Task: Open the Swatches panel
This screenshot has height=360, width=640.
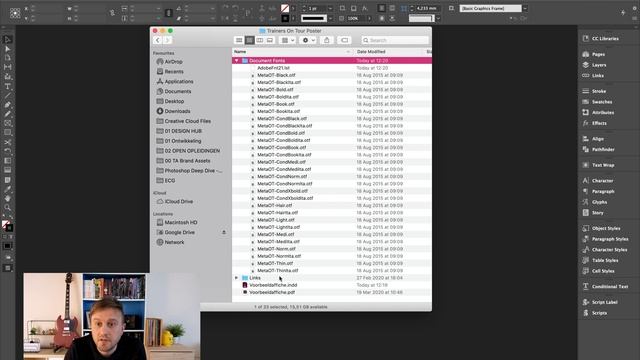Action: pos(597,102)
